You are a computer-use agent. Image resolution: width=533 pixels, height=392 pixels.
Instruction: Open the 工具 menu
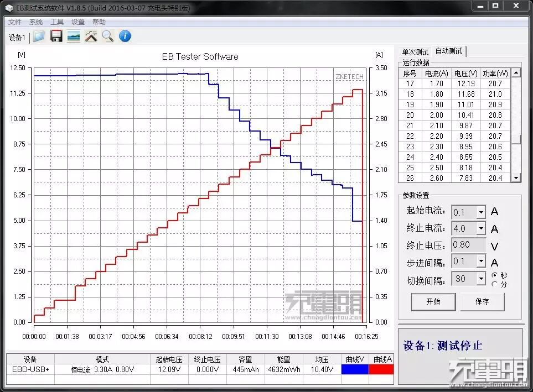pyautogui.click(x=57, y=22)
